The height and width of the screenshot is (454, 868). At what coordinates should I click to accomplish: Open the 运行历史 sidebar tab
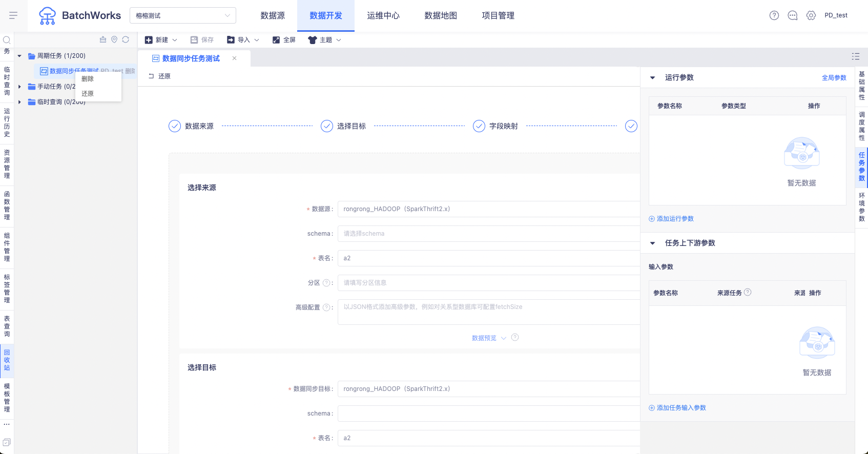pyautogui.click(x=7, y=122)
